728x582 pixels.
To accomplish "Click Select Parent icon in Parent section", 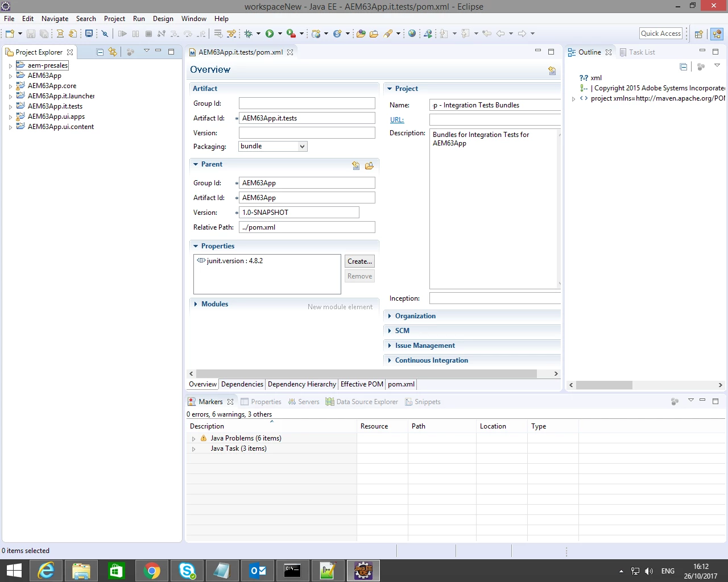I will (355, 165).
